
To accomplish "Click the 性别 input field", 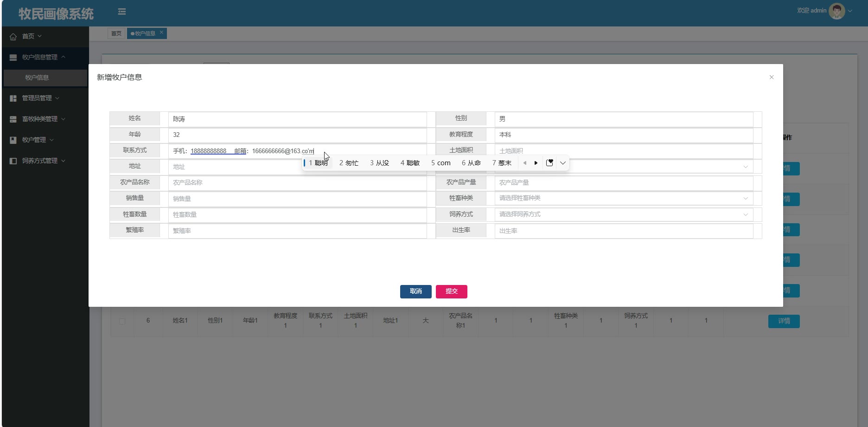I will pos(624,119).
